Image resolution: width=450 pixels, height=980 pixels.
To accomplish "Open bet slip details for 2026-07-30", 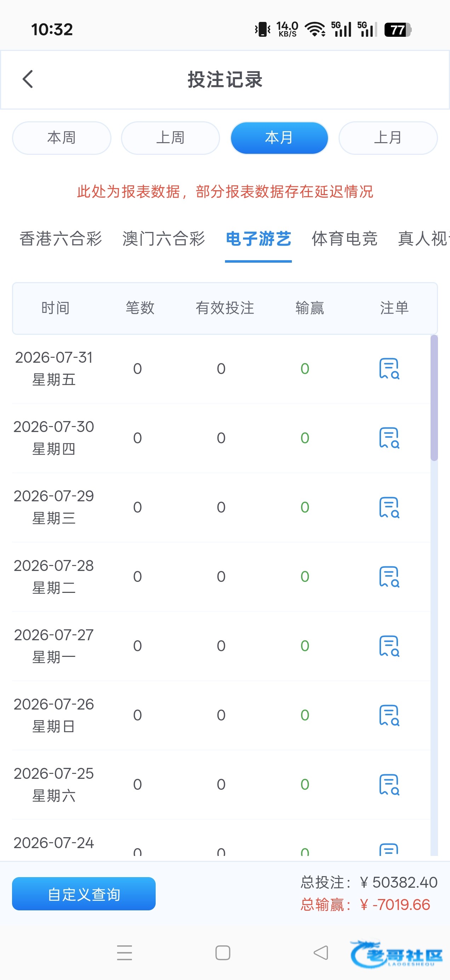I will [x=389, y=438].
